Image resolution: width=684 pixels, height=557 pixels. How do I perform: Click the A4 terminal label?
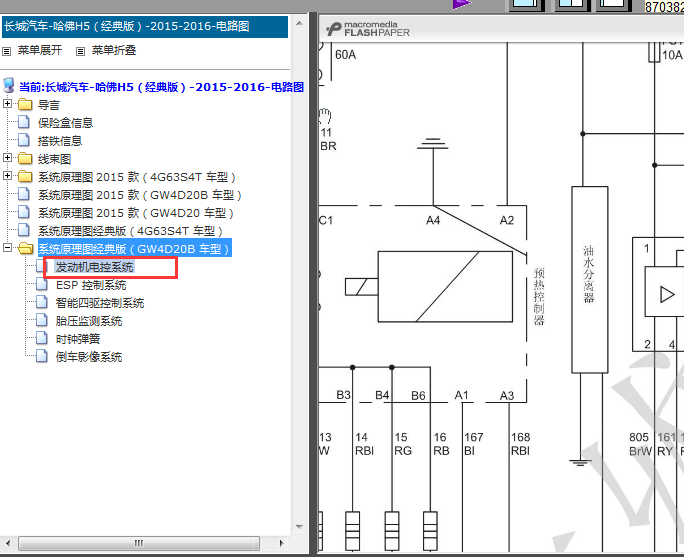click(x=433, y=220)
